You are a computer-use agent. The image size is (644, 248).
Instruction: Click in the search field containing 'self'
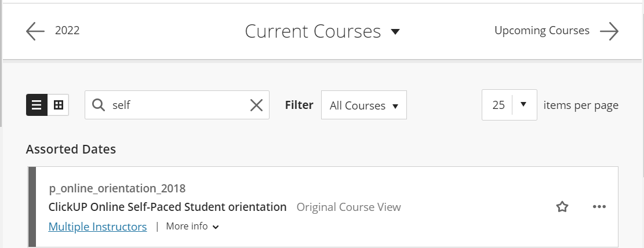point(177,105)
